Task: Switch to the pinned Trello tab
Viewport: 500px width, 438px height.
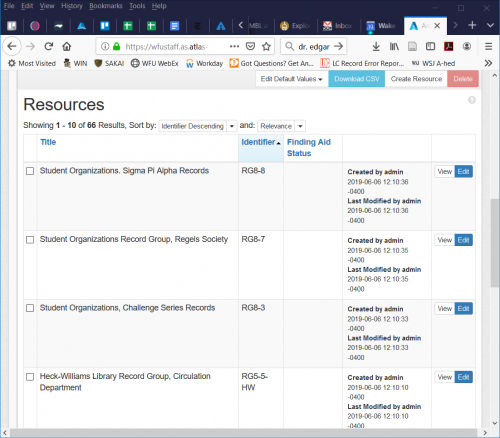Action: pyautogui.click(x=105, y=26)
